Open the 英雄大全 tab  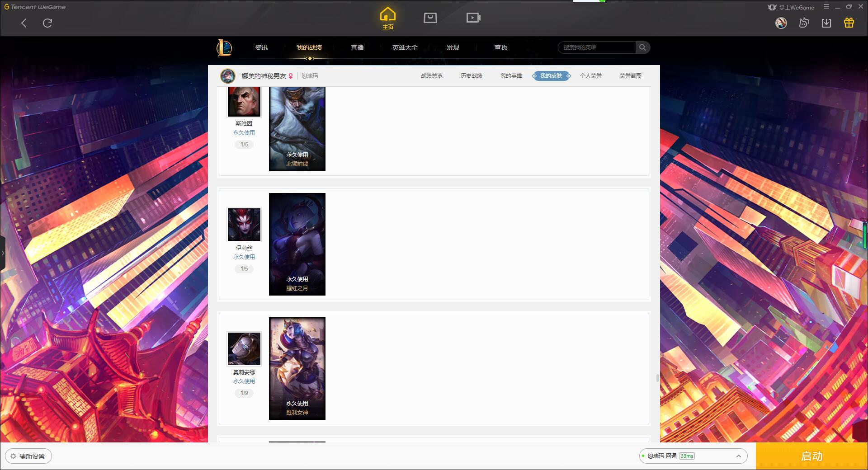coord(405,47)
